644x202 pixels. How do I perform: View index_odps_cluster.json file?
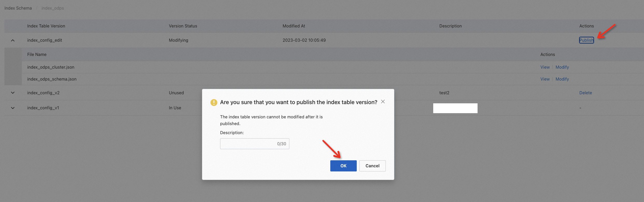pos(545,67)
